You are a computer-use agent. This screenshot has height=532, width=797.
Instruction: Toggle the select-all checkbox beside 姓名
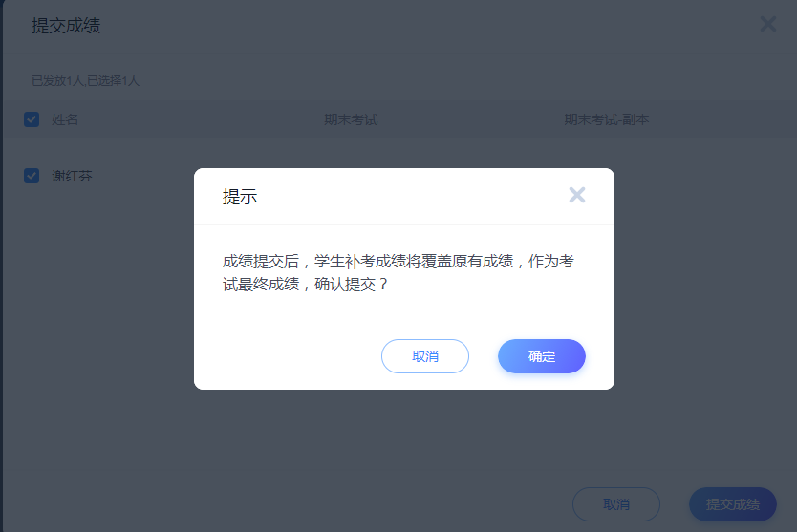click(32, 119)
